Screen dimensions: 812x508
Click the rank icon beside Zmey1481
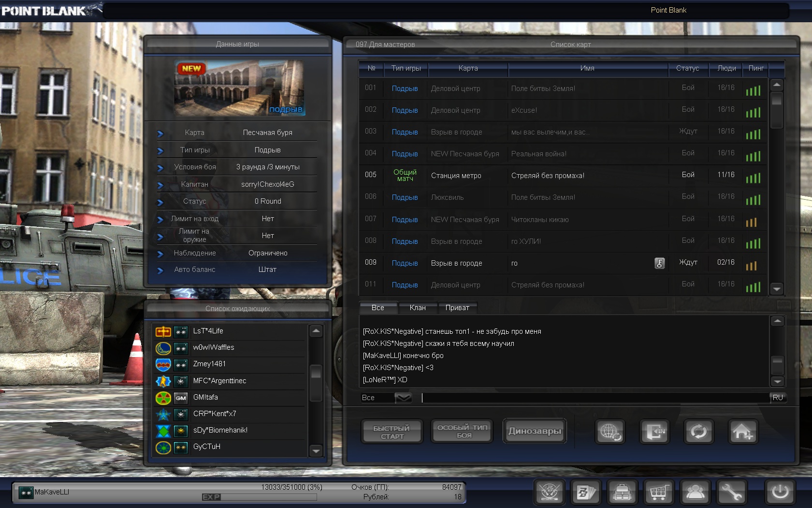tap(181, 364)
